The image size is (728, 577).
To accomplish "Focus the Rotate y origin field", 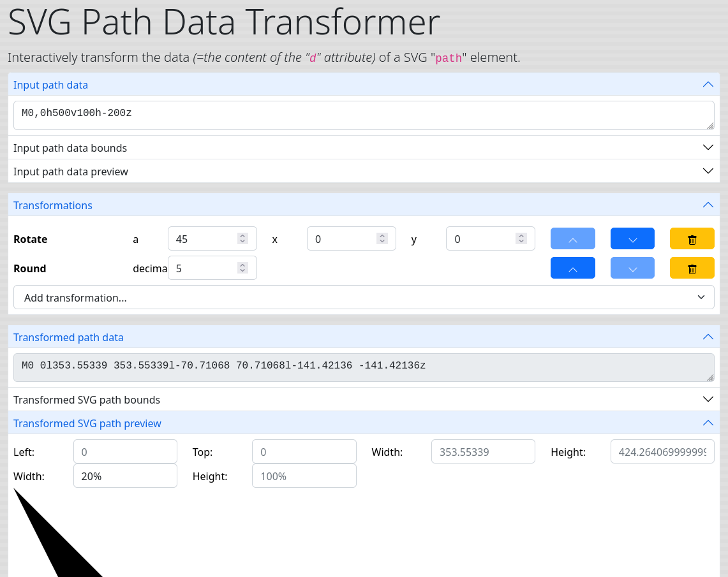I will [490, 238].
